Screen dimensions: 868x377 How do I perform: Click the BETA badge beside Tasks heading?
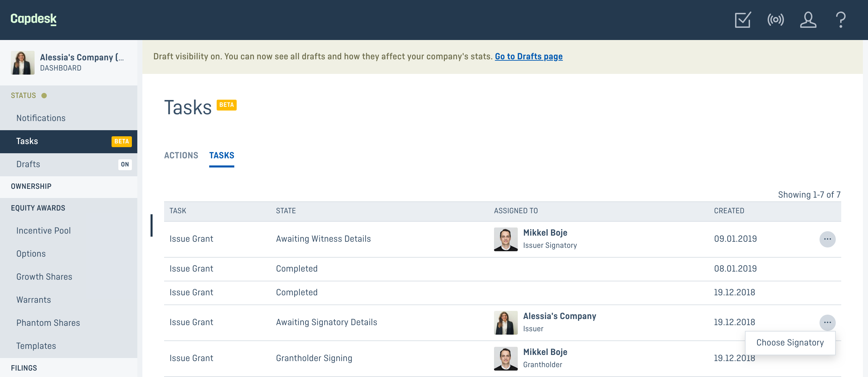tap(226, 105)
